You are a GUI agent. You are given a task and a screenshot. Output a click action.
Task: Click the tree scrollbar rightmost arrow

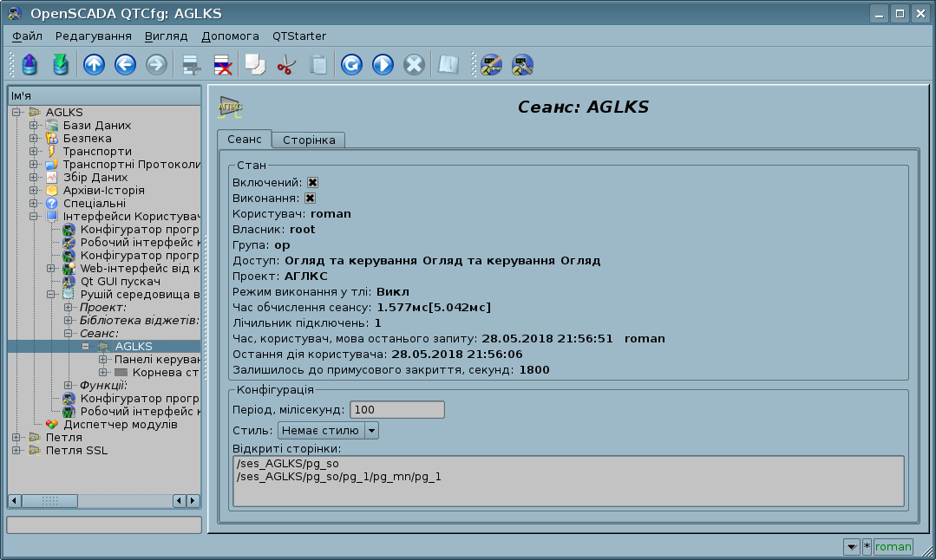click(193, 501)
